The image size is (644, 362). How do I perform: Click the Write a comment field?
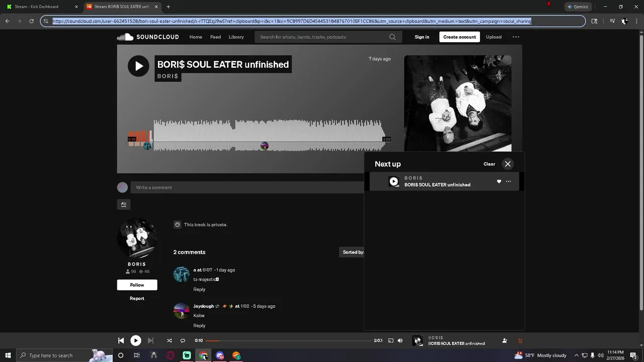tap(247, 188)
